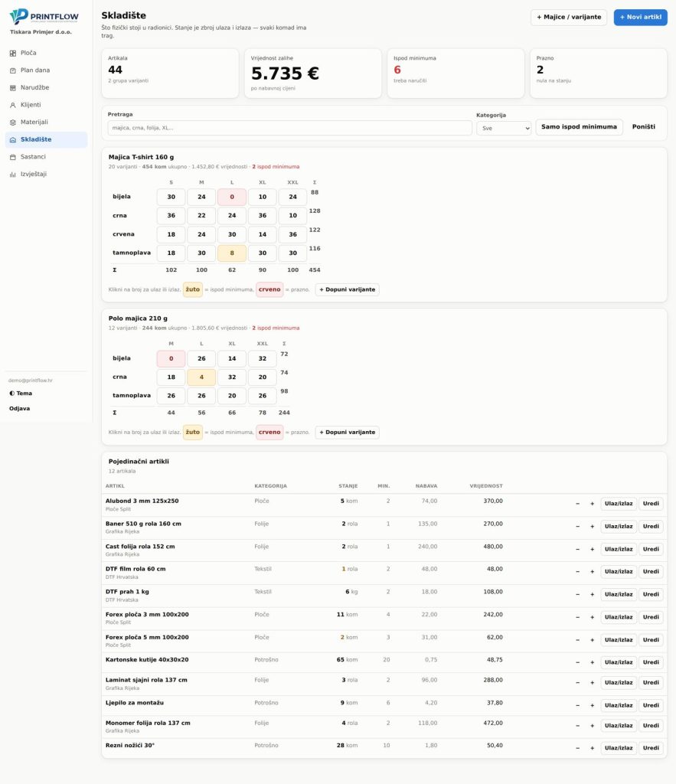
Task: Click the Pretraga search field
Action: point(289,128)
